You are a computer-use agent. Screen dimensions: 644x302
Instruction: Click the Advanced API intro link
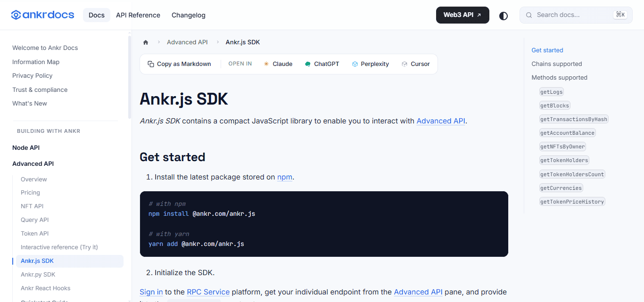441,121
